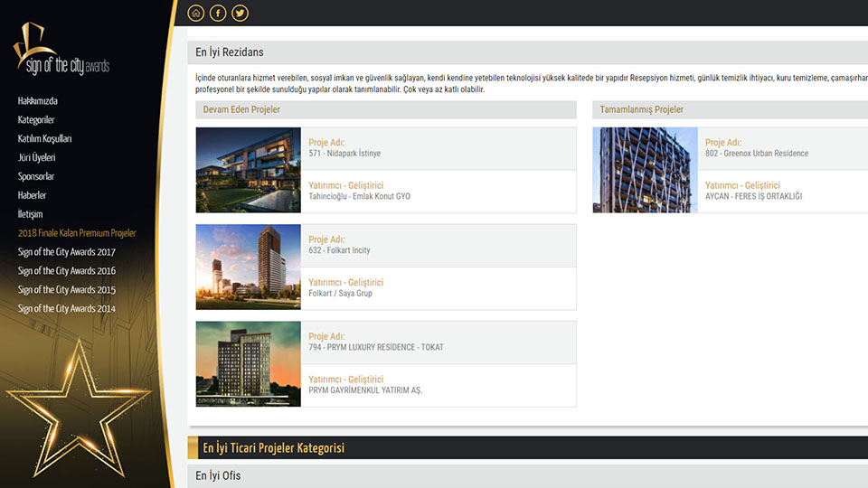
Task: Click Tahincioğlu - Emlak Konut GYO text
Action: click(x=359, y=196)
